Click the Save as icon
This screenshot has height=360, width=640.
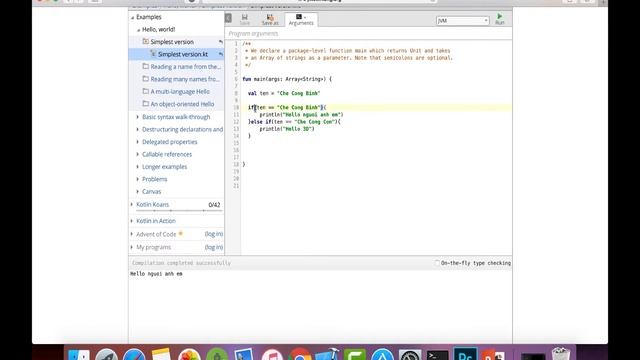point(270,17)
